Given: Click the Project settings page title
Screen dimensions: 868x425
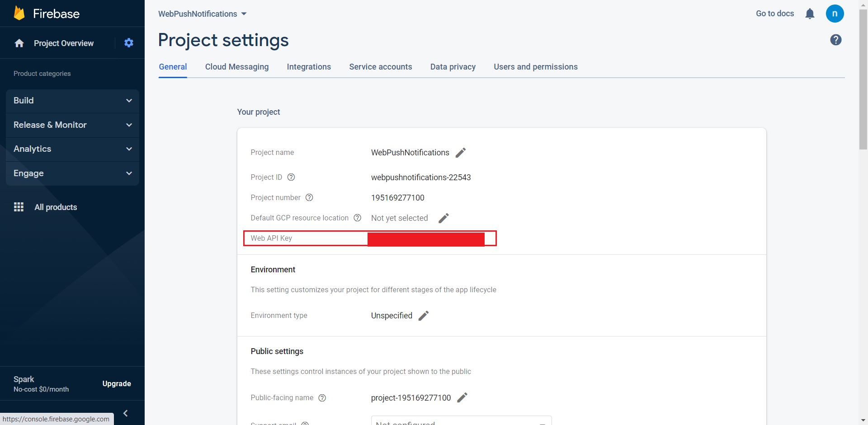Looking at the screenshot, I should [223, 40].
